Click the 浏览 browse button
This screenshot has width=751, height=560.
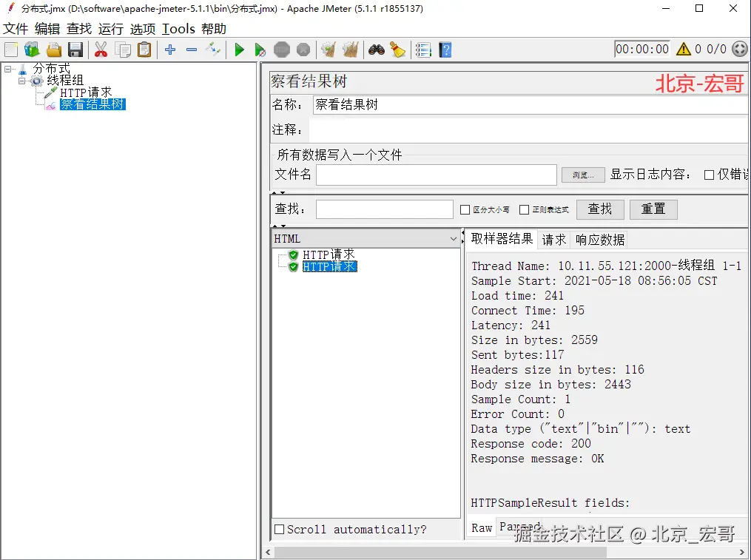583,175
